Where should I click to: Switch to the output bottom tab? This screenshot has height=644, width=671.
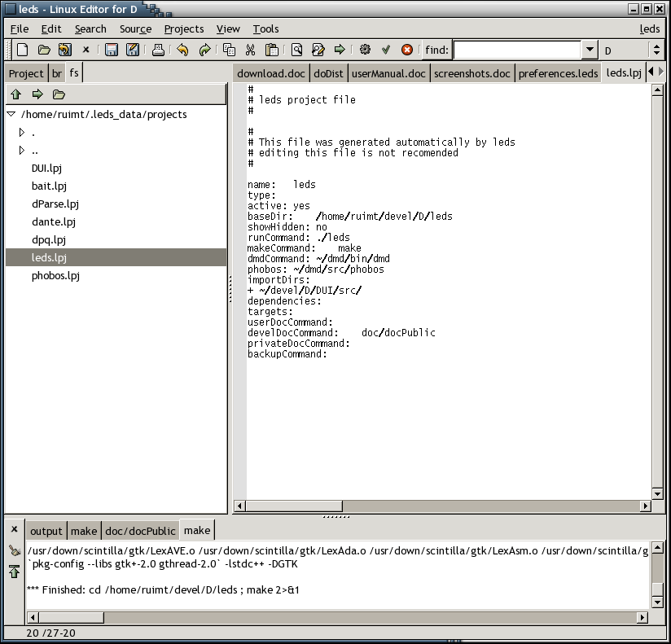[46, 531]
